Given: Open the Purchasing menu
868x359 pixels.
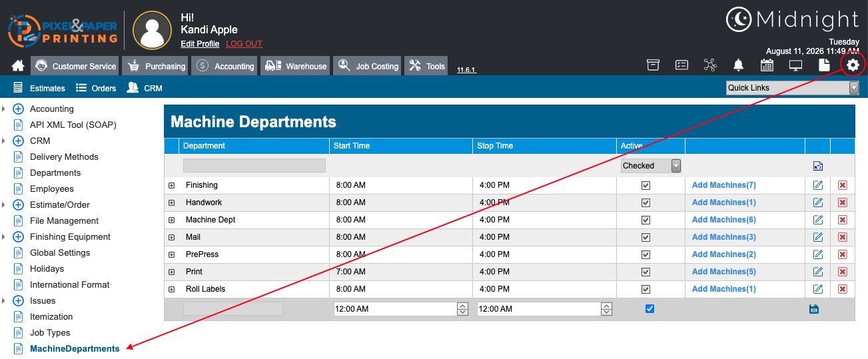Looking at the screenshot, I should 157,66.
